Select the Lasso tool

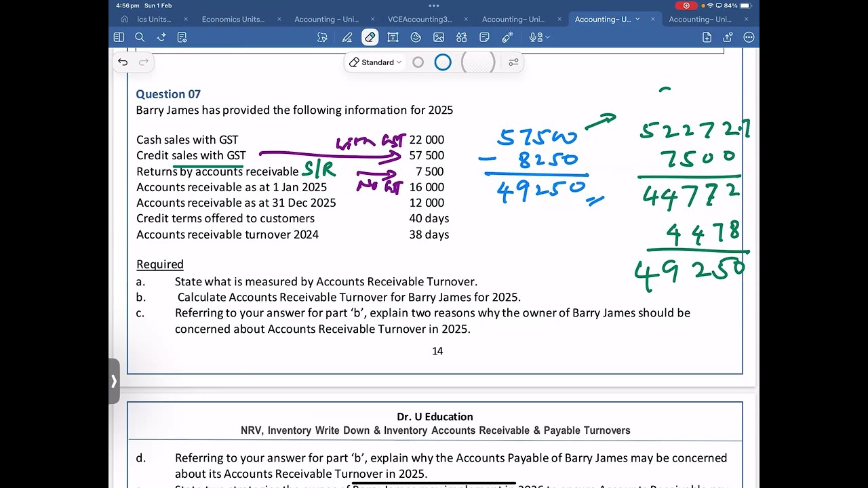[x=323, y=37]
